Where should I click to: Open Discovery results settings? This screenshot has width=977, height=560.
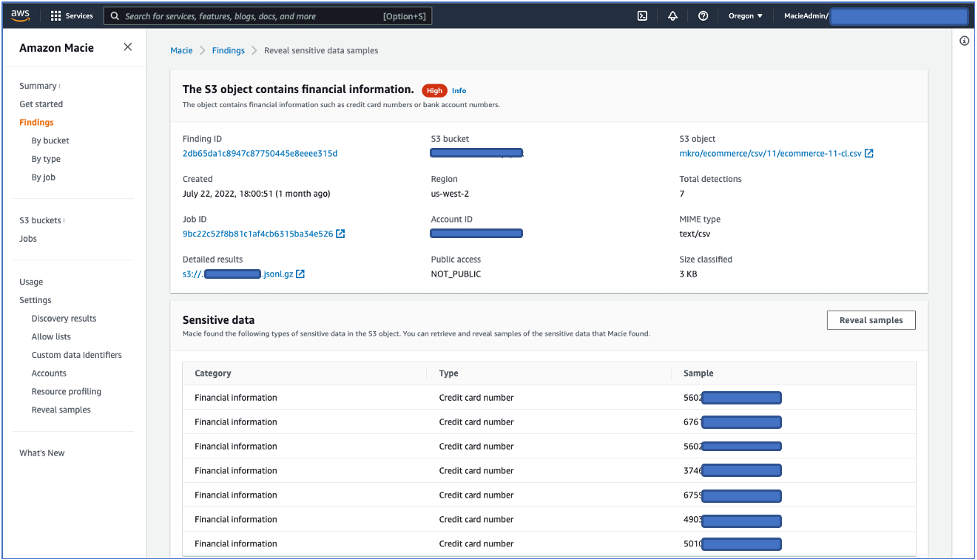coord(64,318)
